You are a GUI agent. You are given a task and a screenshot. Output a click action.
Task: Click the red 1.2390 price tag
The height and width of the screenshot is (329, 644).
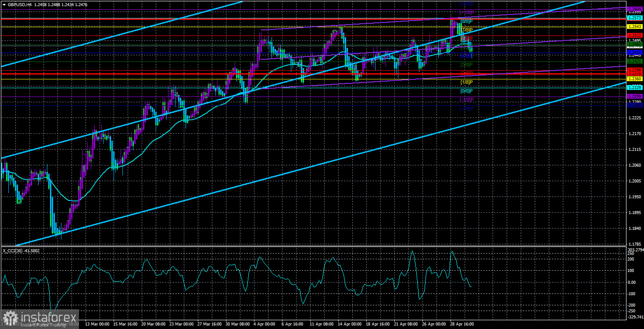click(x=634, y=70)
